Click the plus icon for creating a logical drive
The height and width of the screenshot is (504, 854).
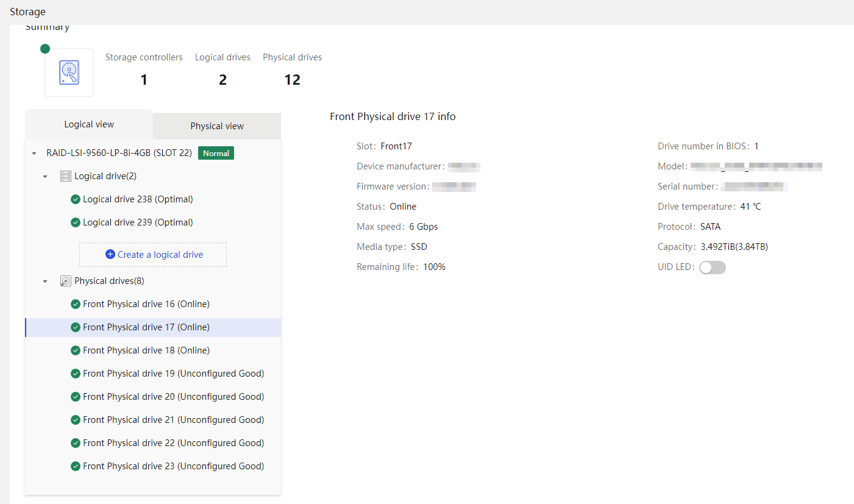tap(110, 254)
